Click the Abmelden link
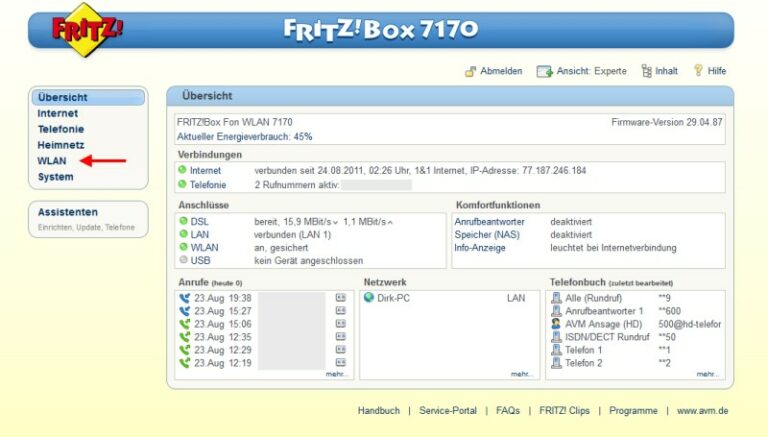Image resolution: width=768 pixels, height=437 pixels. coord(501,71)
